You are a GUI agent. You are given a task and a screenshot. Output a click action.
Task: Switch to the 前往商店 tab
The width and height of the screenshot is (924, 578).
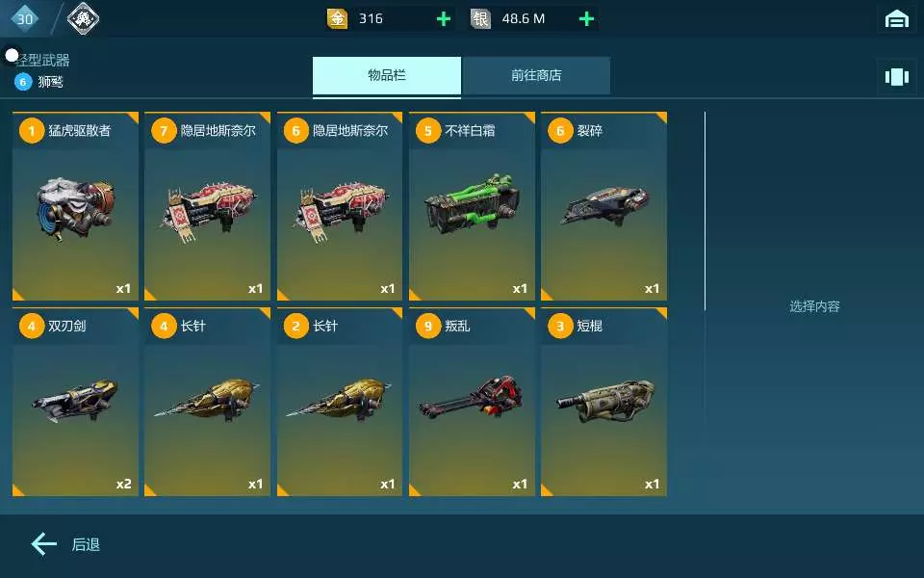coord(536,75)
